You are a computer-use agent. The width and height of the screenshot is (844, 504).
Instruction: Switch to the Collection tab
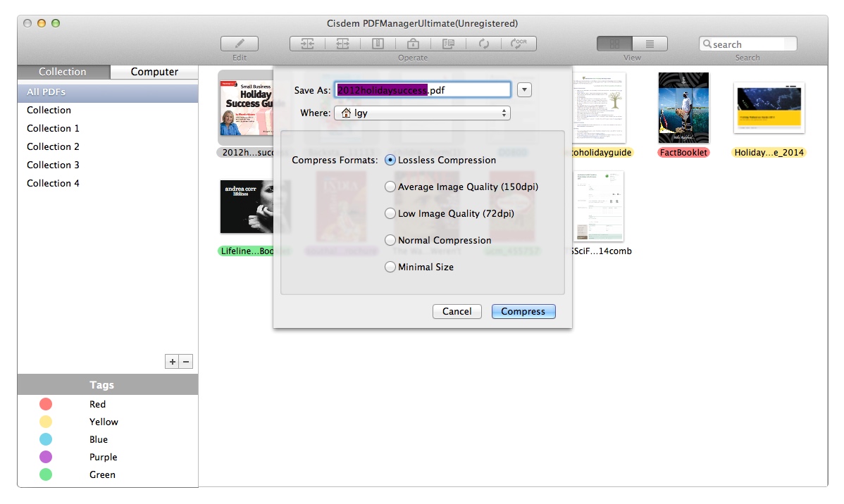[x=63, y=72]
